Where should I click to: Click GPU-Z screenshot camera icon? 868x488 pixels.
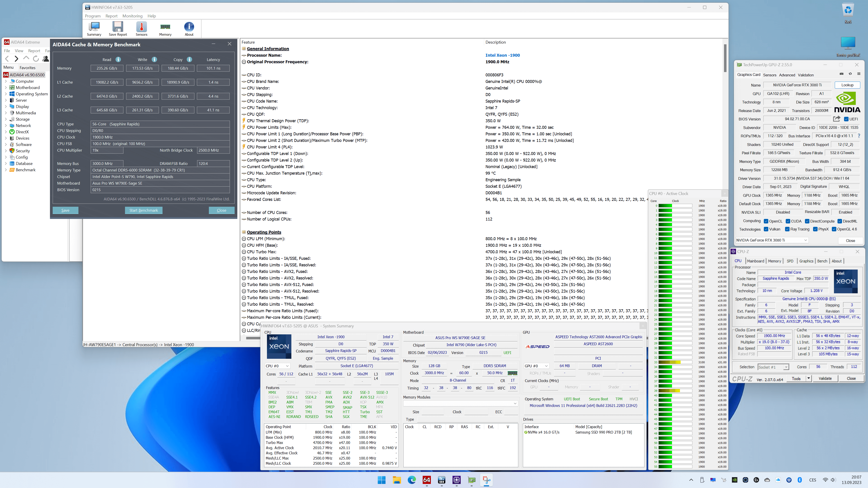pyautogui.click(x=841, y=74)
